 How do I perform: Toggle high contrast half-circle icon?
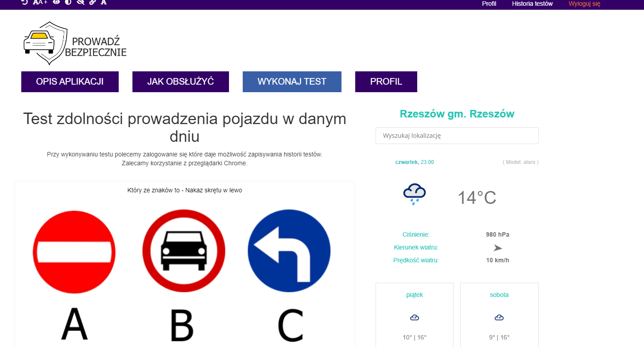click(x=68, y=2)
